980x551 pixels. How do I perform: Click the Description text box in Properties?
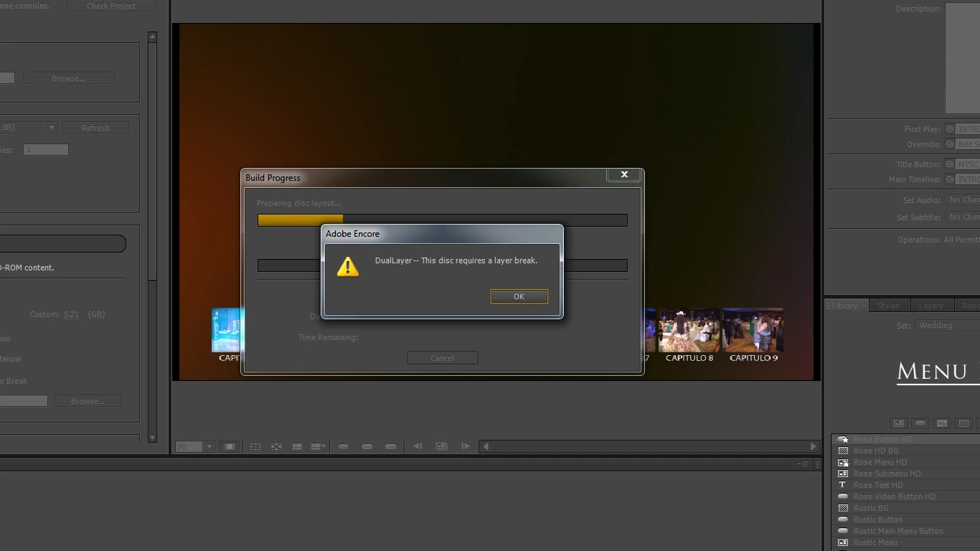coord(962,57)
